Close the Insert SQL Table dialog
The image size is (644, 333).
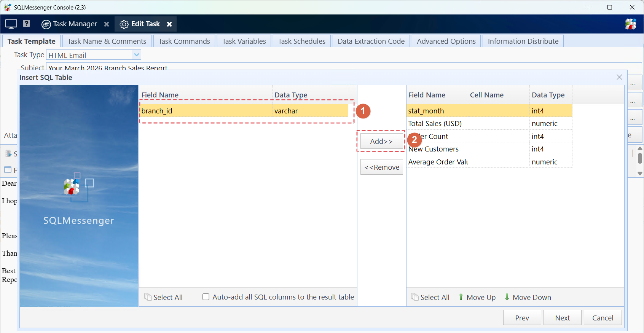619,77
